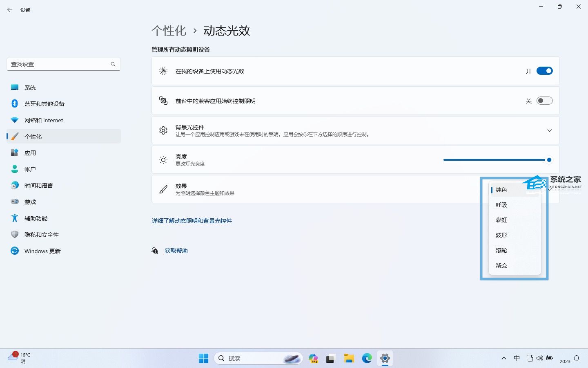Open the 系统 section in sidebar

(30, 87)
